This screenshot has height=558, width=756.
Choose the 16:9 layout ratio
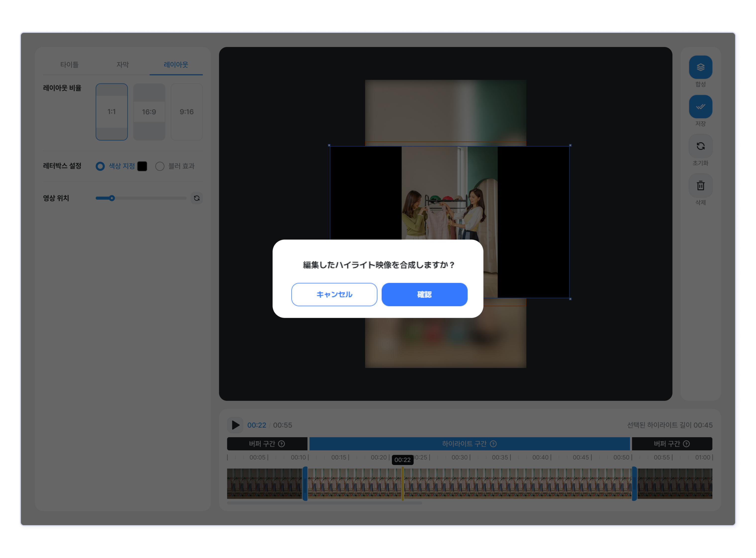pyautogui.click(x=149, y=112)
